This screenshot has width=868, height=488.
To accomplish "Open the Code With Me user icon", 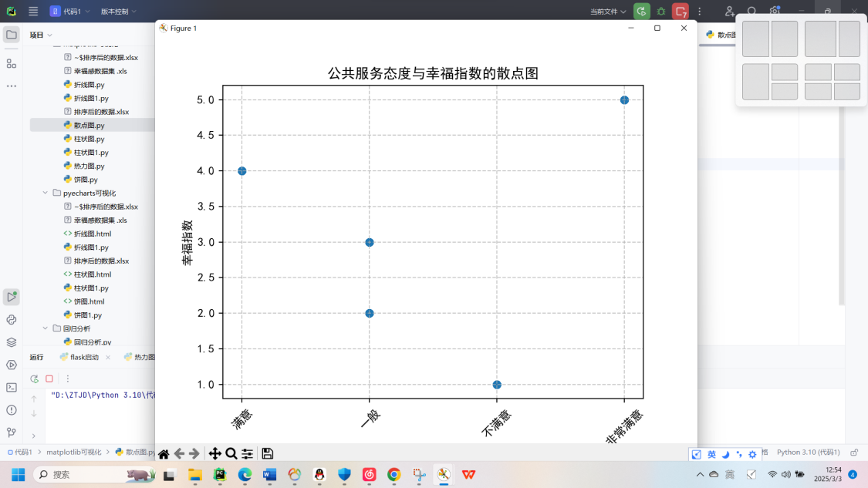I will [730, 11].
